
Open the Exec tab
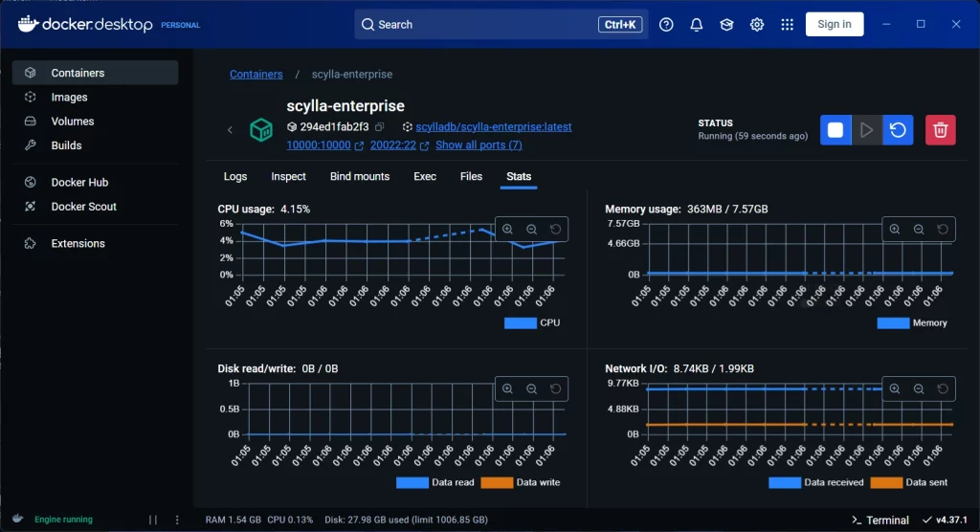(x=424, y=177)
